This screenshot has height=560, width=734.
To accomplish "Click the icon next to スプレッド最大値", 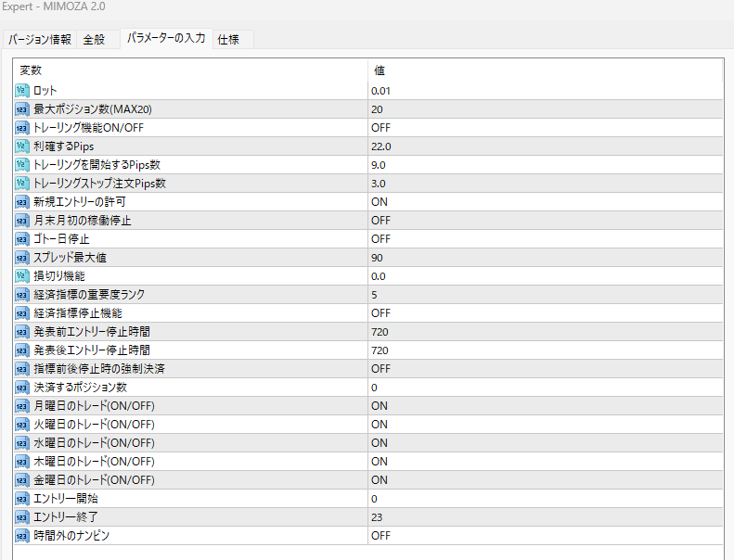I will point(23,257).
